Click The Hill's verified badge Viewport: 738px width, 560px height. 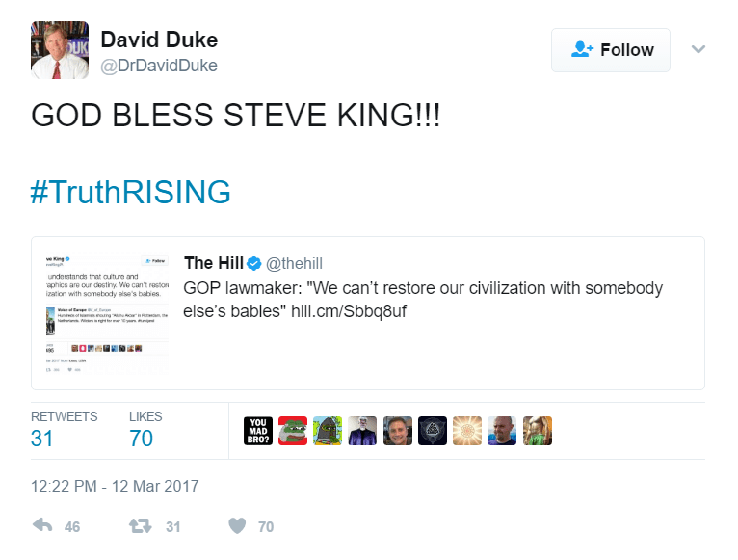[254, 264]
